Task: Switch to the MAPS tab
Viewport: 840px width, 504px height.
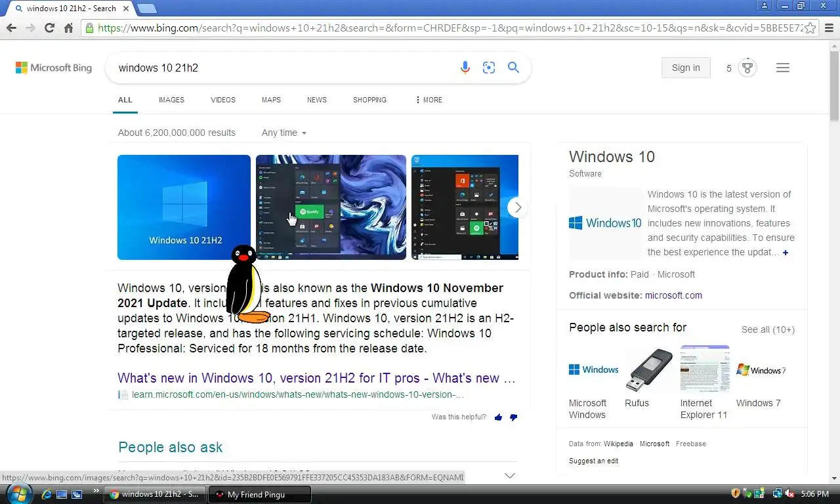Action: pos(271,100)
